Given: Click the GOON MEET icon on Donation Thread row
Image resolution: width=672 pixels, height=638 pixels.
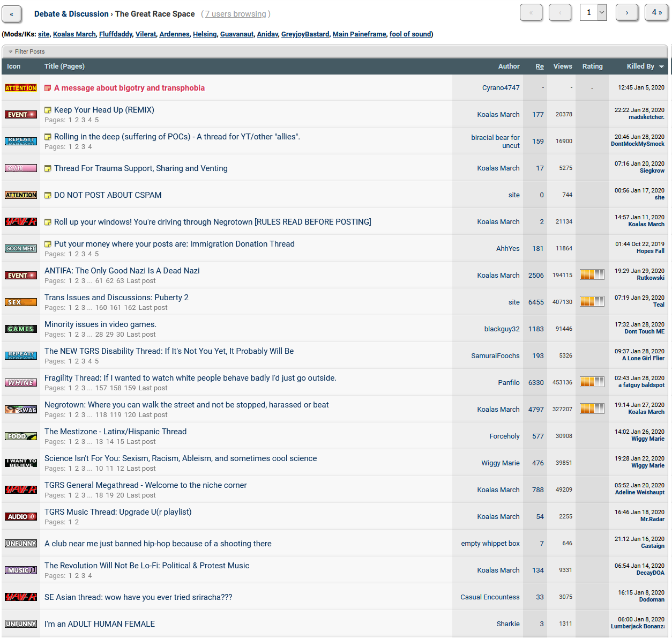Looking at the screenshot, I should coord(21,249).
